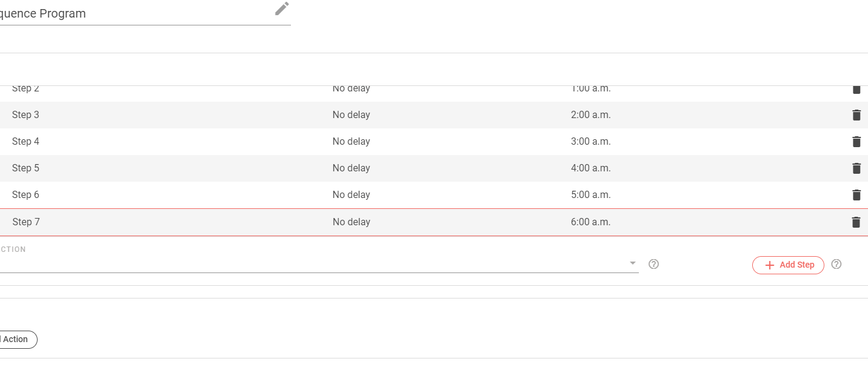
Task: Choose Step 6's No delay value
Action: coord(351,195)
